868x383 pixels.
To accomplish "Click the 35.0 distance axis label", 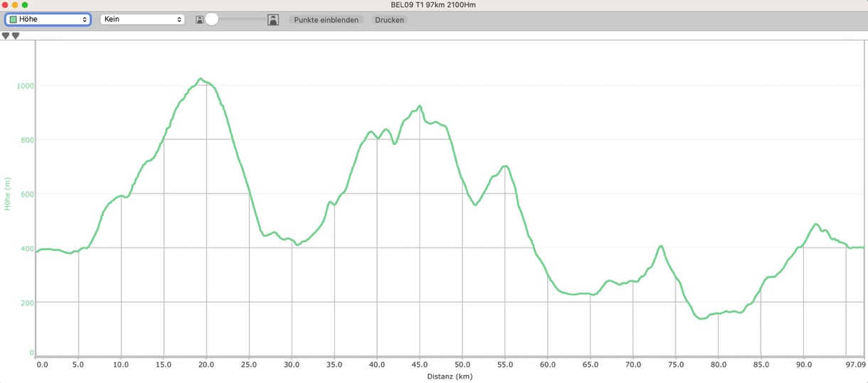I will point(334,365).
